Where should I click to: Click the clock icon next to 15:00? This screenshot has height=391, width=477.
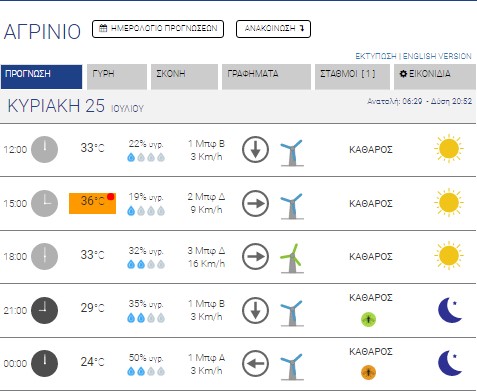point(44,203)
